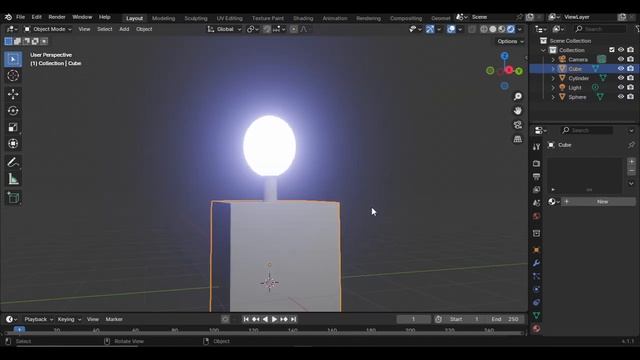This screenshot has height=360, width=640.
Task: Hide the Cube in the outliner
Action: tap(621, 69)
